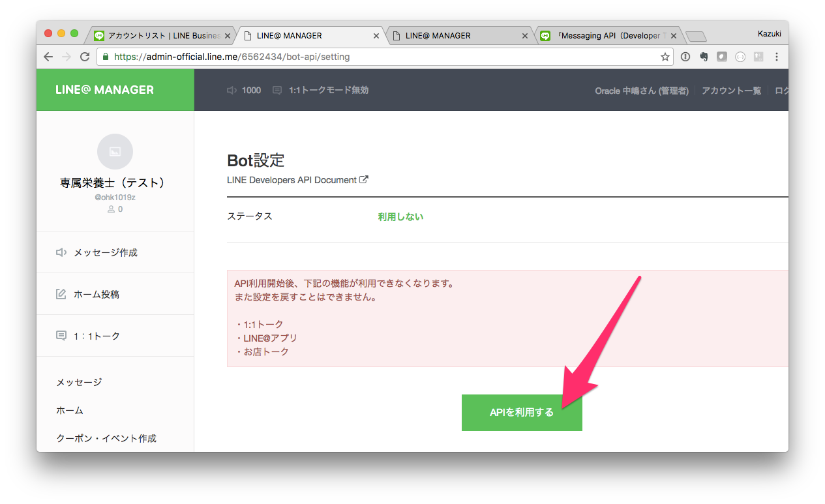Image resolution: width=825 pixels, height=504 pixels.
Task: Click the megaphone icon next to 1000
Action: [232, 90]
